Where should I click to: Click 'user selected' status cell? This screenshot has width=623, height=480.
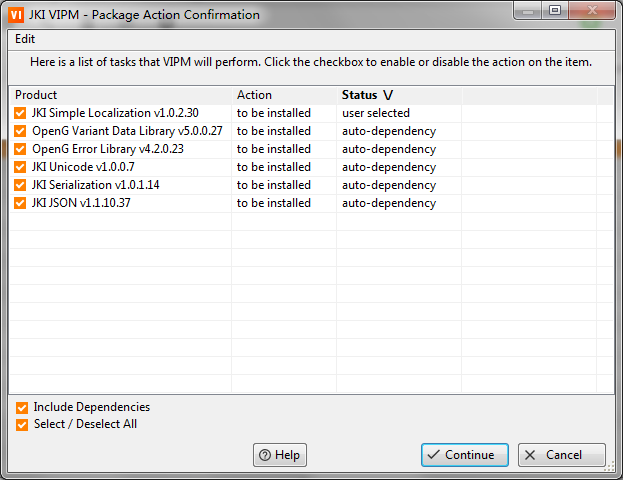coord(376,113)
